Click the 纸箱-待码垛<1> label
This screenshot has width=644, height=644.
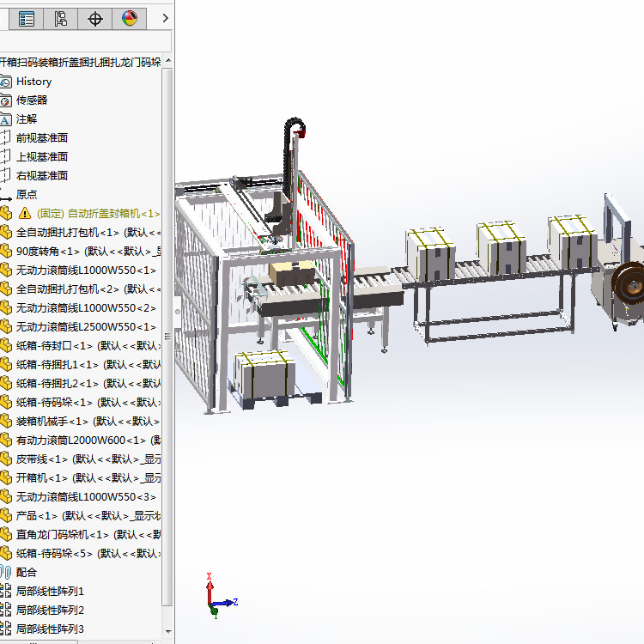point(88,403)
